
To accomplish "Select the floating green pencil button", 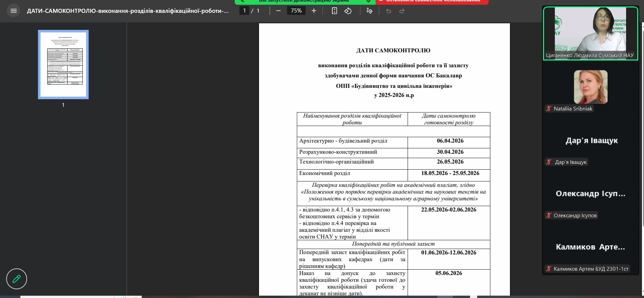I will click(17, 279).
